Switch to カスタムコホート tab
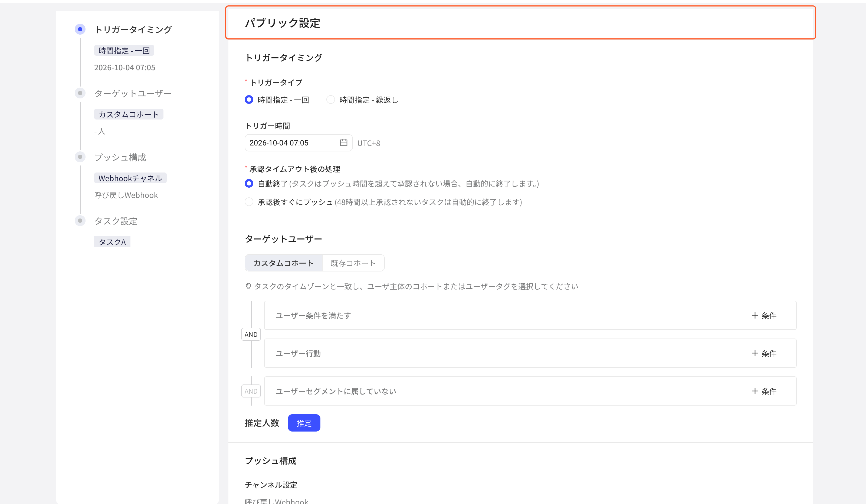Screen dimensions: 866x504 [x=284, y=263]
